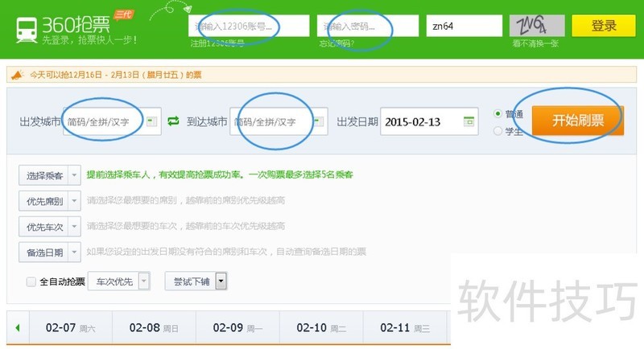644x349 pixels.
Task: Select the 普通 ticket type radio
Action: pyautogui.click(x=498, y=114)
